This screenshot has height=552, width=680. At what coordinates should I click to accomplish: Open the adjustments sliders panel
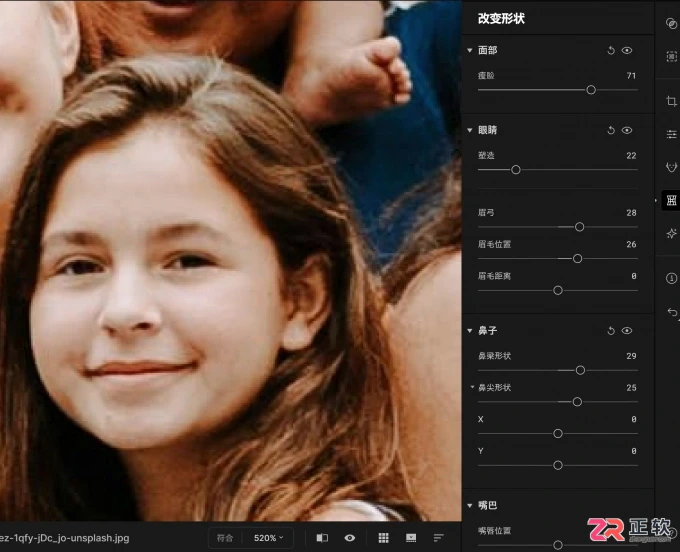click(x=671, y=134)
